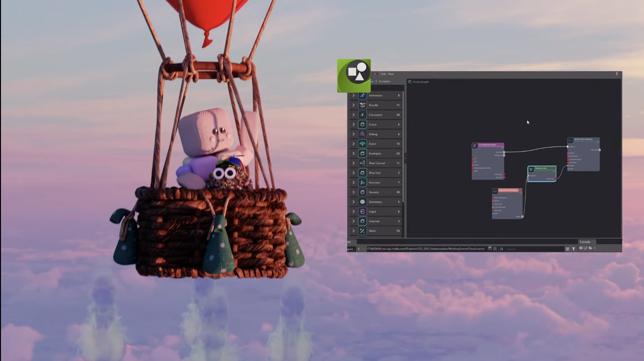Expand the Flow Control category
The height and width of the screenshot is (361, 644).
pyautogui.click(x=353, y=163)
